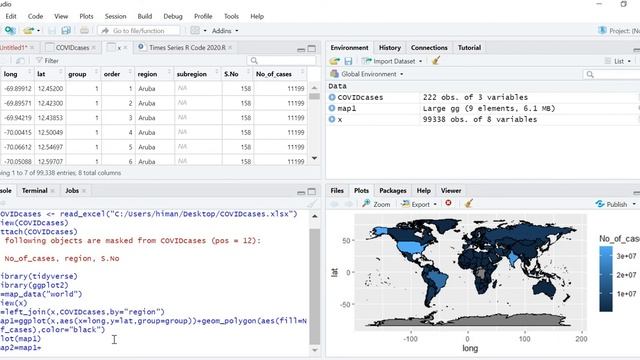The height and width of the screenshot is (360, 640).
Task: Click the Go to file/function field
Action: tap(139, 31)
